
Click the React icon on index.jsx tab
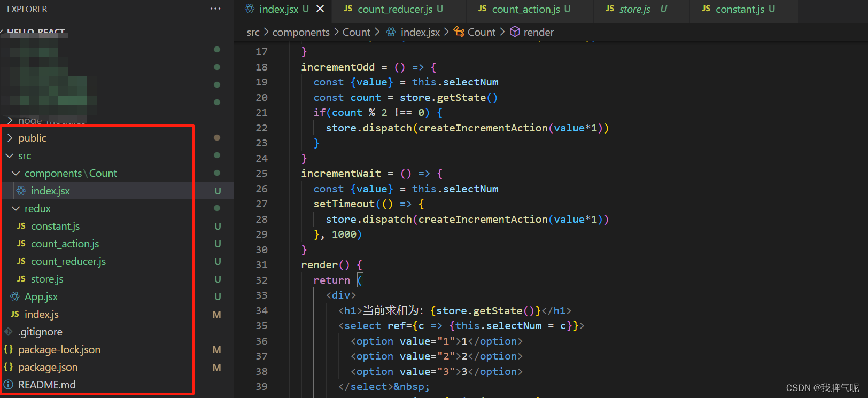coord(250,9)
